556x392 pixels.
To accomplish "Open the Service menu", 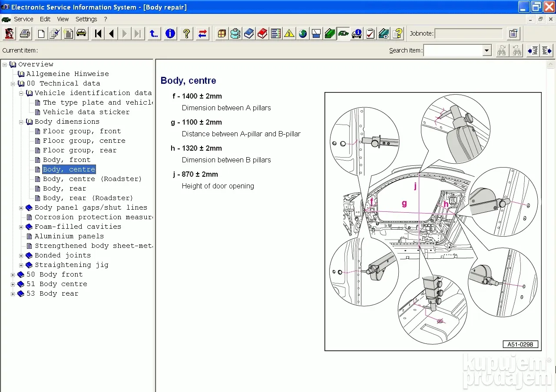I will [23, 19].
